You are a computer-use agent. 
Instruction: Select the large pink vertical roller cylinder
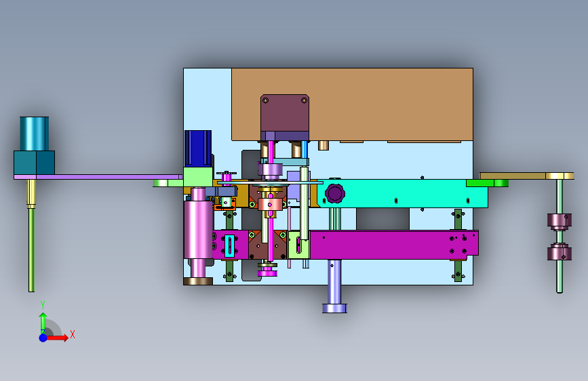click(199, 230)
